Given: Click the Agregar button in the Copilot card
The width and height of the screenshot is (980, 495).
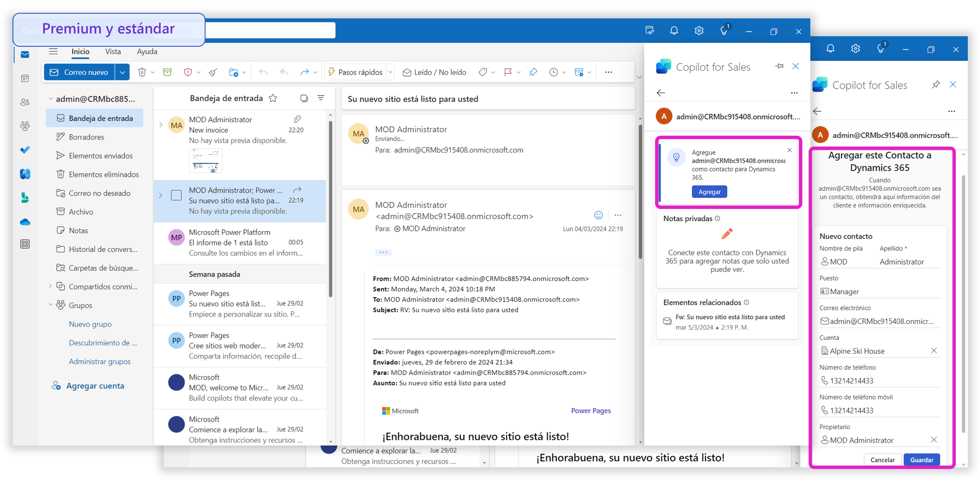Looking at the screenshot, I should click(709, 192).
